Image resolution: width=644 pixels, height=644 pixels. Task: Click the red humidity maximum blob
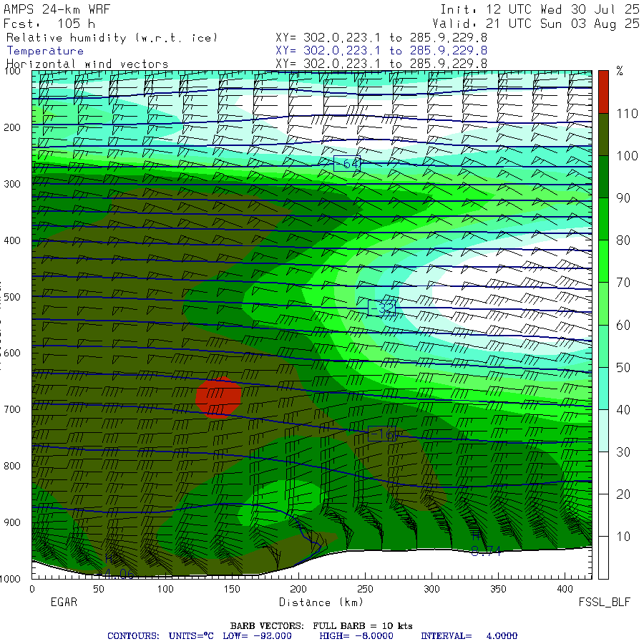pos(218,396)
